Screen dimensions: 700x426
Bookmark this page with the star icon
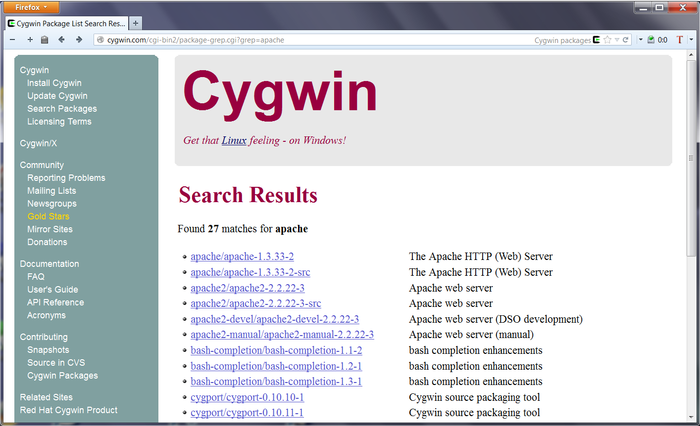(x=607, y=40)
